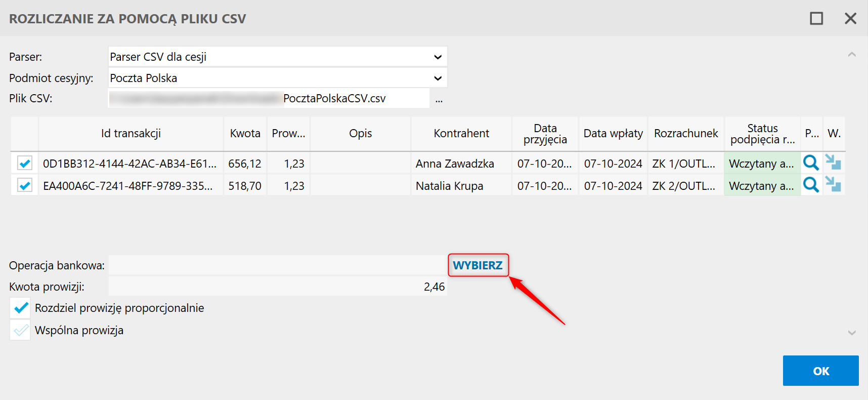Toggle Wspólna prowizja checkbox
868x400 pixels.
(21, 330)
